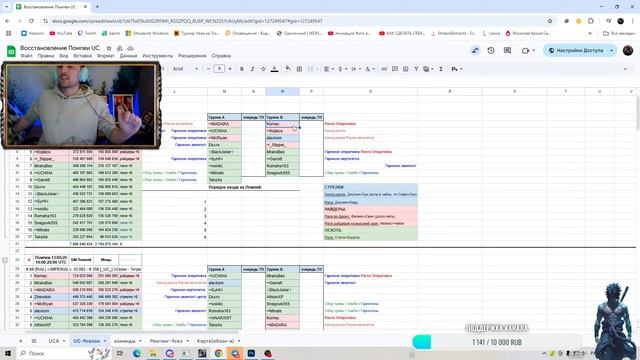Open Google Sheets home icon
The image size is (640, 360).
(x=11, y=51)
